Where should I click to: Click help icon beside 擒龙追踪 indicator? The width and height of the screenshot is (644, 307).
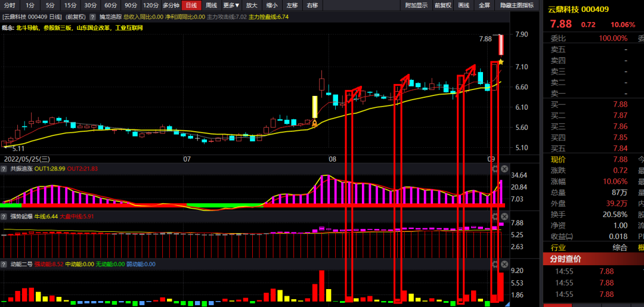93,17
